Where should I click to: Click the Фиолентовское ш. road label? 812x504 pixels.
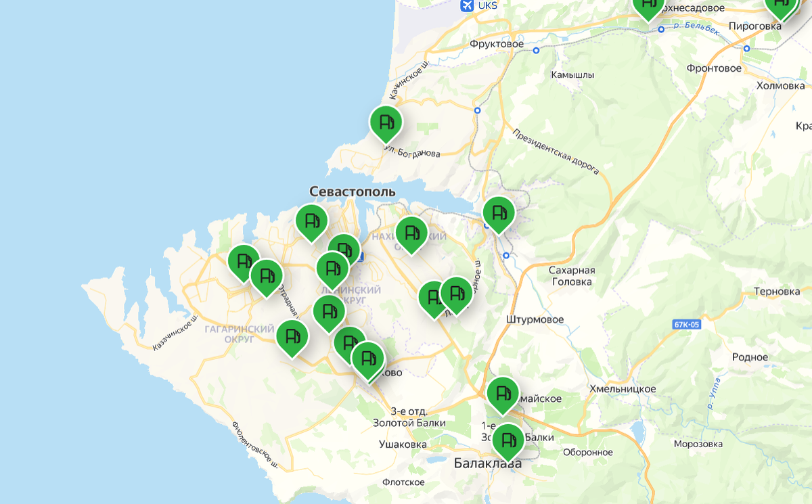[255, 445]
